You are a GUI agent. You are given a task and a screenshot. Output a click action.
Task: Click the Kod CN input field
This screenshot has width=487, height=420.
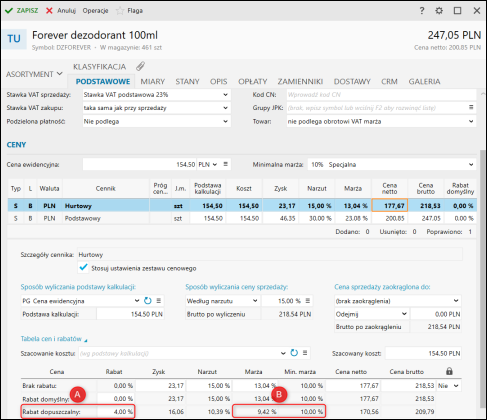coord(381,95)
